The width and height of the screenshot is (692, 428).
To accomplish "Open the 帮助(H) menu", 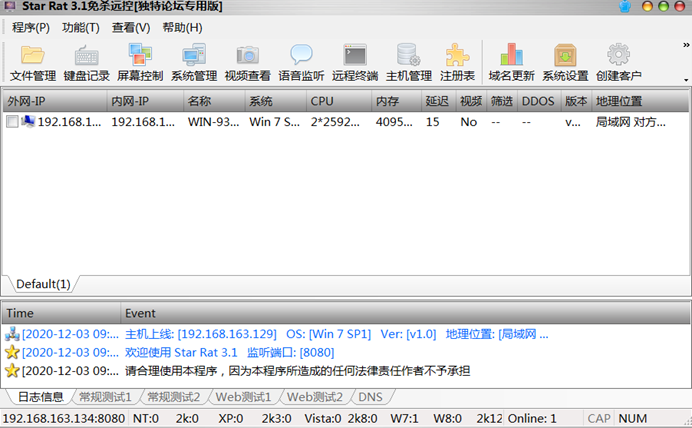I will coord(182,27).
